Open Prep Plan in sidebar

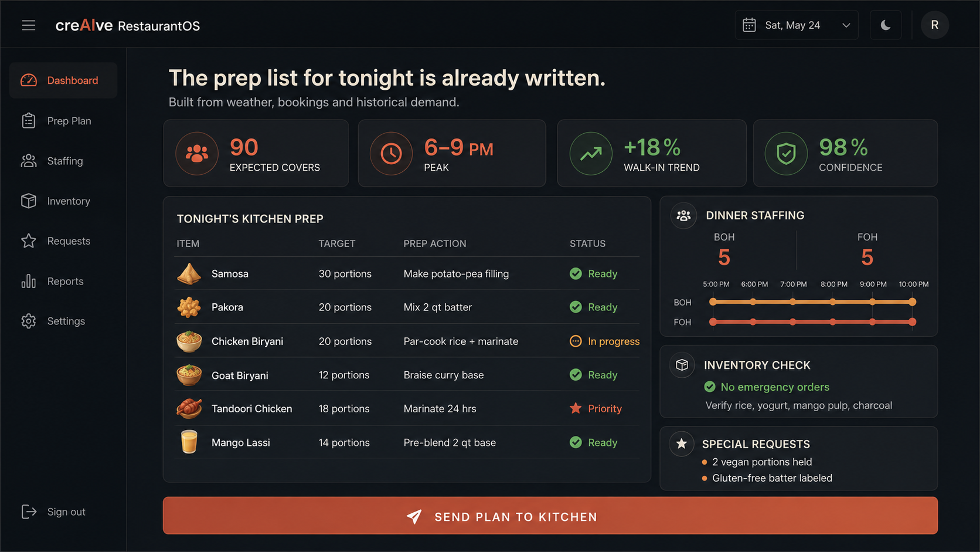click(x=63, y=121)
